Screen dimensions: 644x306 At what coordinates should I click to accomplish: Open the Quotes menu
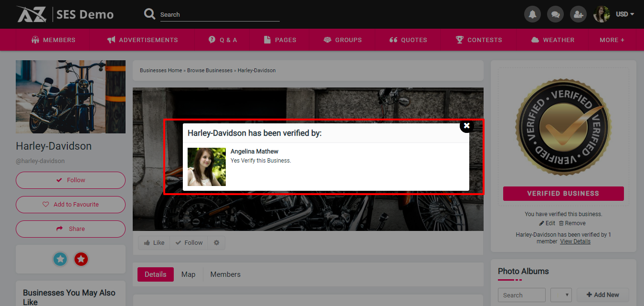pos(408,40)
